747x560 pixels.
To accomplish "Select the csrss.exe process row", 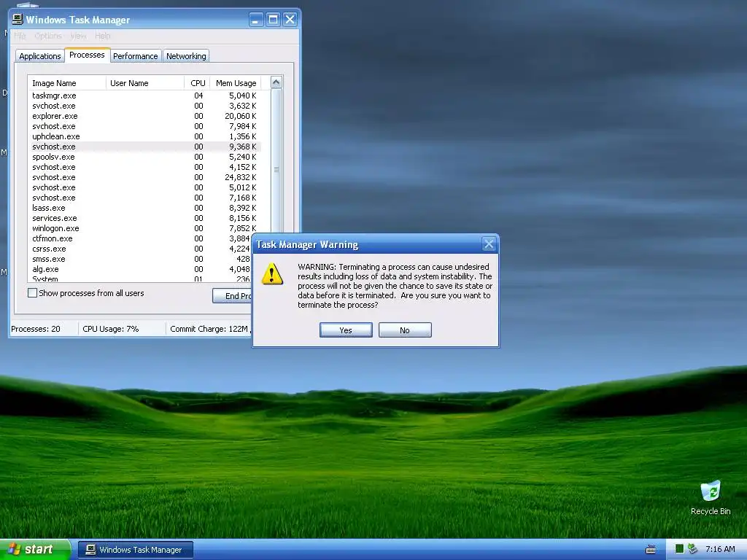I will pyautogui.click(x=141, y=249).
